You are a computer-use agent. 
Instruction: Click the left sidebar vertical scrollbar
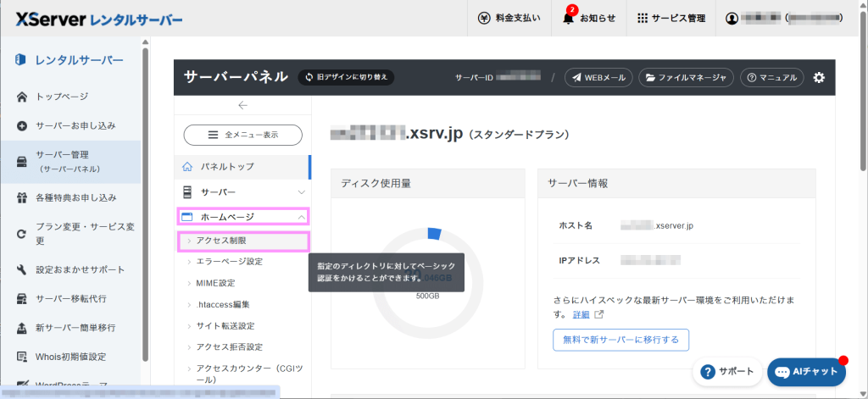coord(145,203)
